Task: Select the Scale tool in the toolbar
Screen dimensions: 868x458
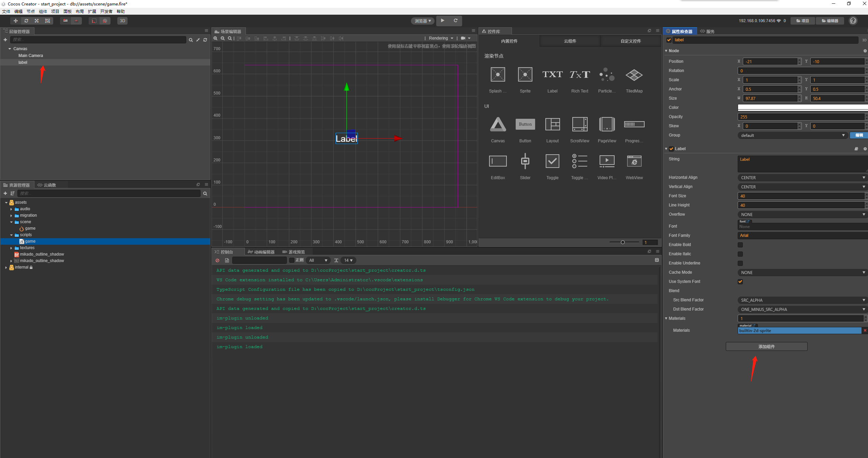Action: (x=36, y=21)
